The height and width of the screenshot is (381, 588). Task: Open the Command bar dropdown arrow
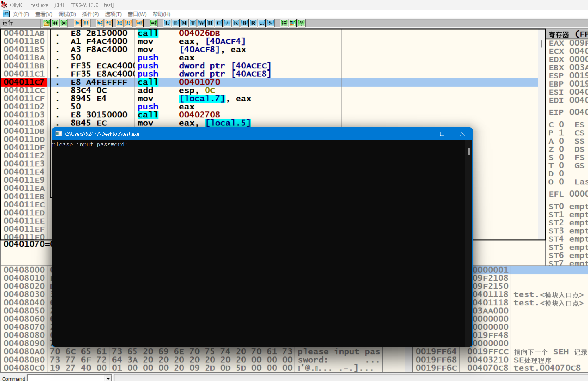coord(108,378)
